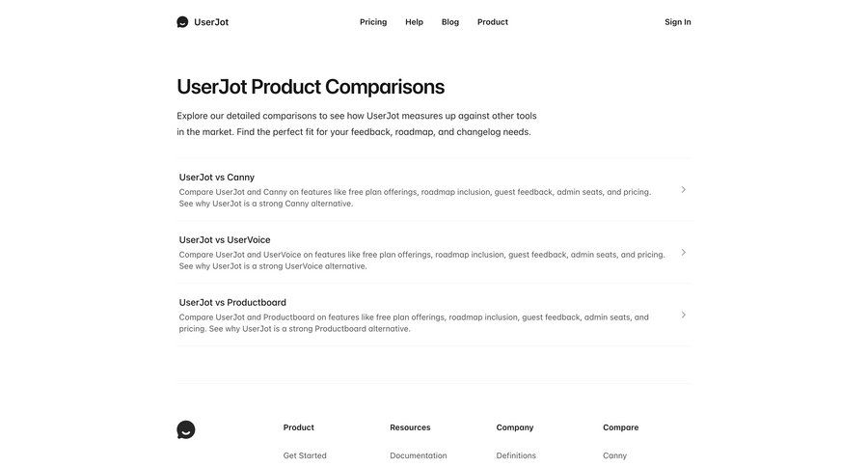Go to the Help page
868x467 pixels.
[414, 22]
